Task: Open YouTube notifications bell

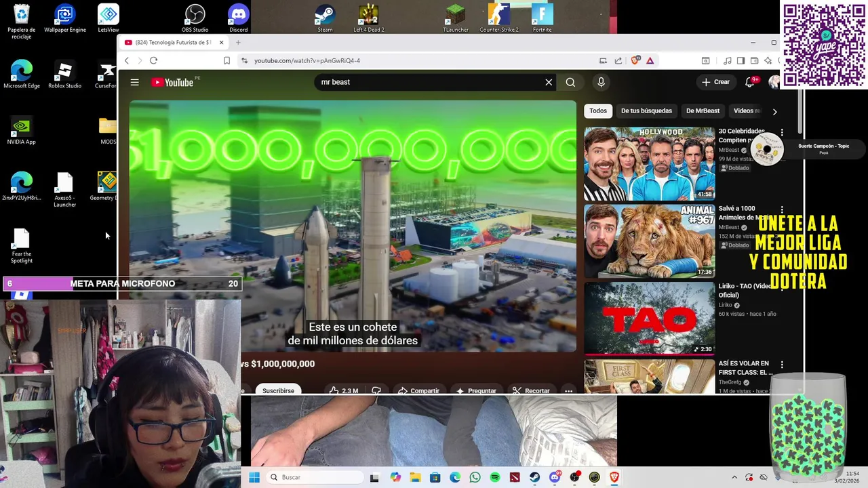Action: [750, 82]
